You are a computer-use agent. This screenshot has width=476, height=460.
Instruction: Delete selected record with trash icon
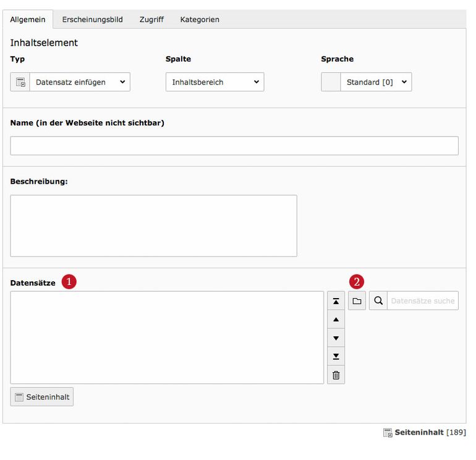tap(336, 375)
